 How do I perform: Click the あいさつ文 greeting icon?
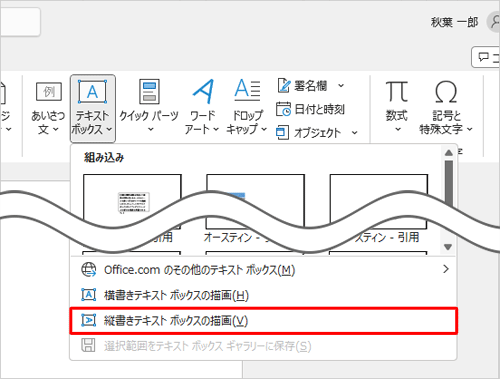49,92
